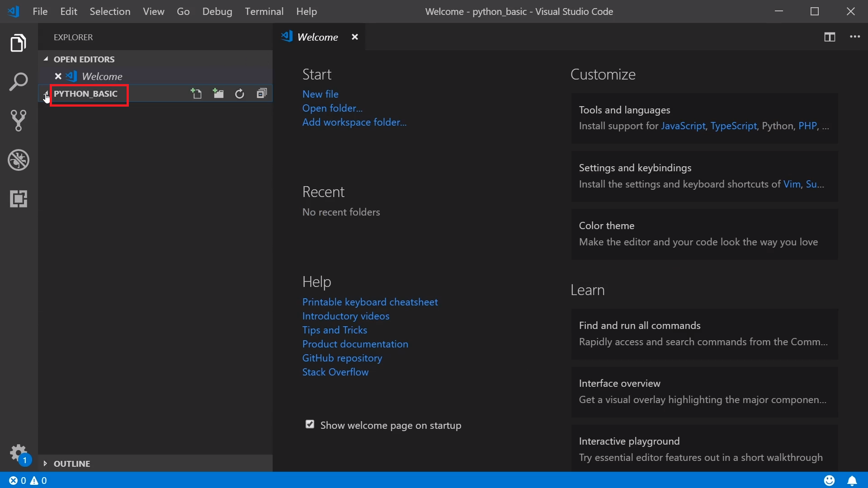Open the Terminal menu
Screen dimensions: 868x488
[x=264, y=11]
